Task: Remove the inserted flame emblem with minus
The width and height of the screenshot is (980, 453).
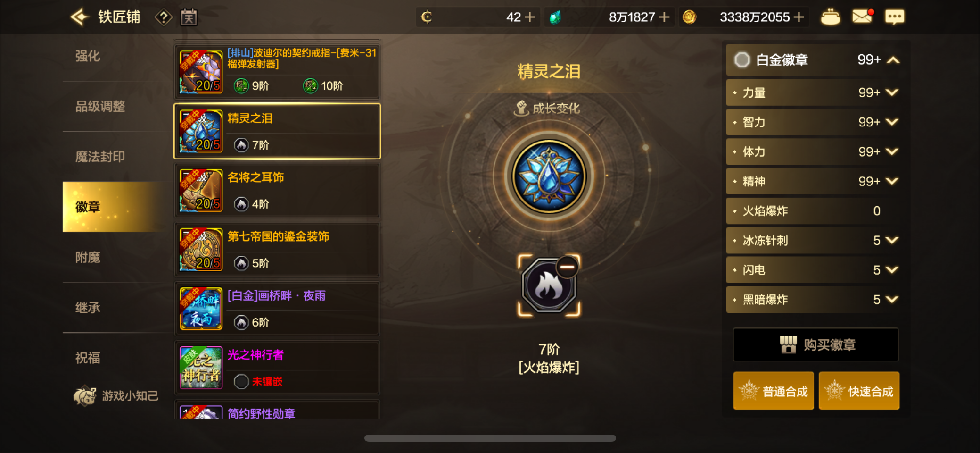Action: [567, 267]
